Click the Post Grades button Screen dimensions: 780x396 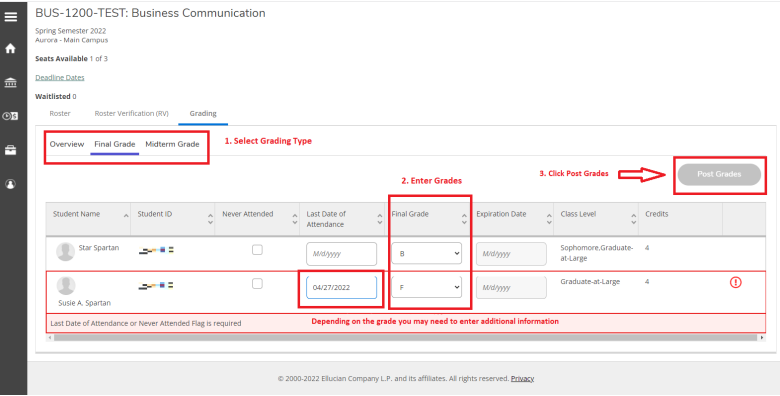[x=719, y=174]
